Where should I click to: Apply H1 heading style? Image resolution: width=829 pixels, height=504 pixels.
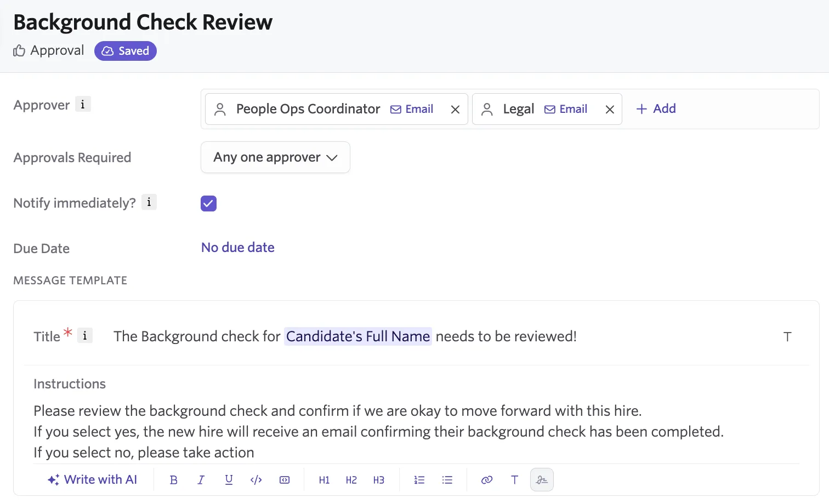(x=324, y=480)
